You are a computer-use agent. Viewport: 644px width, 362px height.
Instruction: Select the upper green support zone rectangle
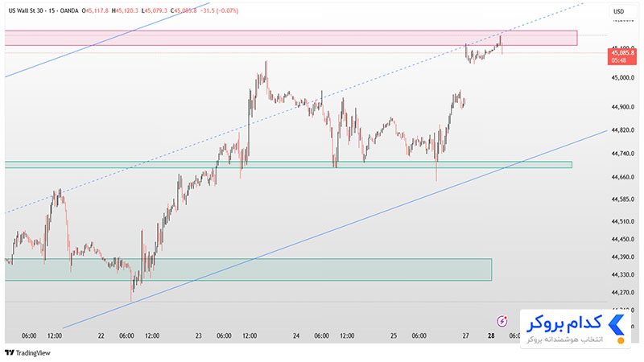point(288,165)
